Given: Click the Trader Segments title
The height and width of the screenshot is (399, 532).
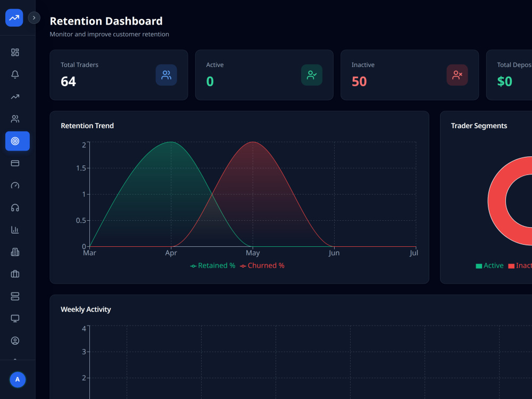Looking at the screenshot, I should (479, 126).
